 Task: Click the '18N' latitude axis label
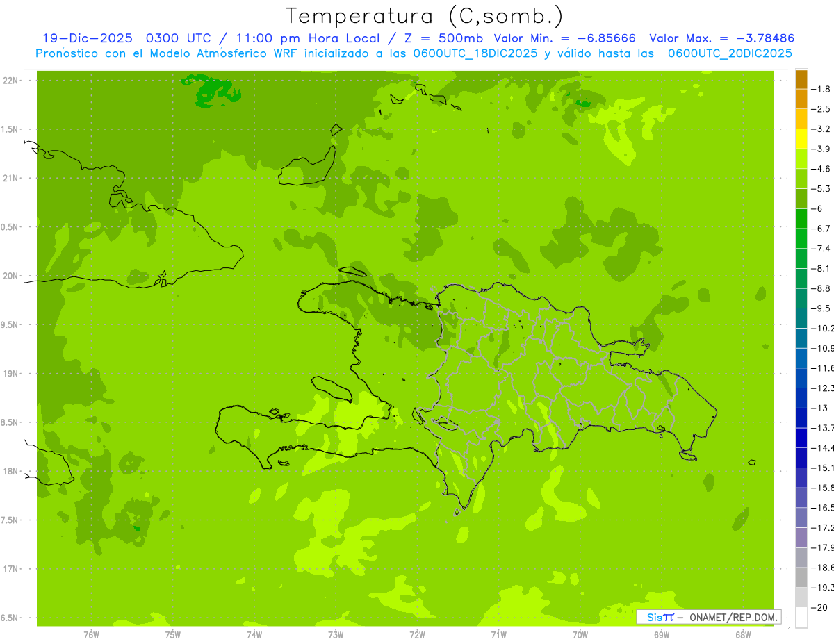tap(11, 471)
